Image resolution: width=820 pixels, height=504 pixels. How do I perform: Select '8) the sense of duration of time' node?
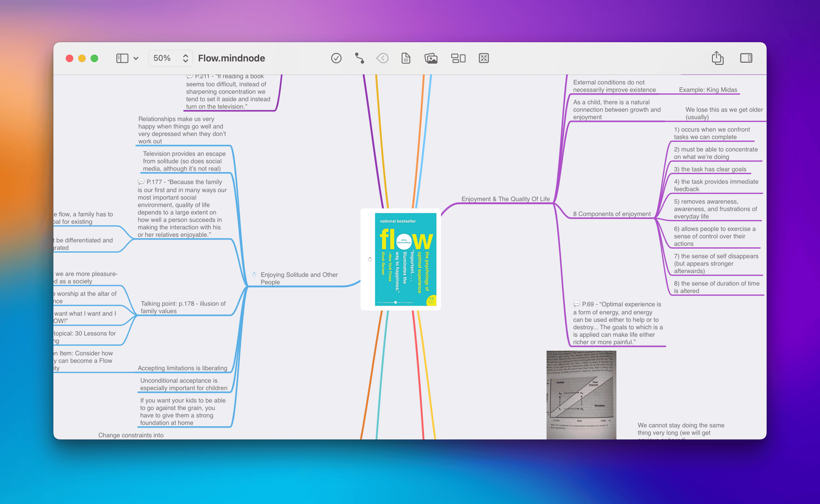[x=716, y=287]
